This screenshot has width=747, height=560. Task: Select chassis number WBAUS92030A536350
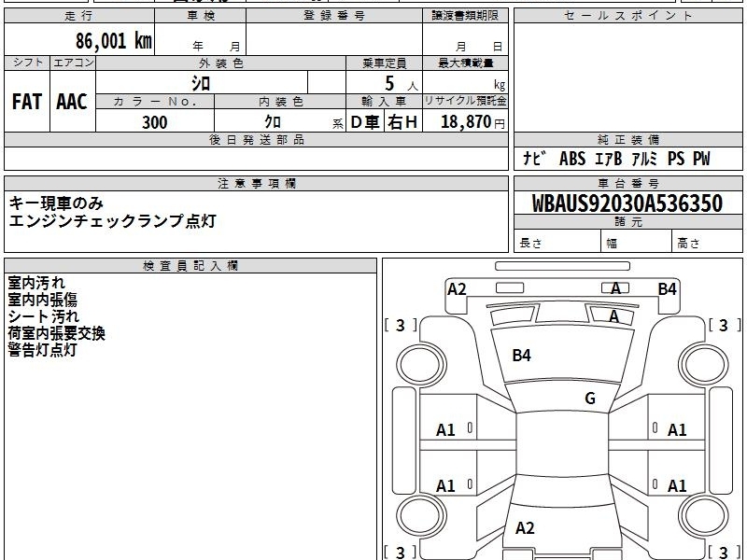click(627, 203)
